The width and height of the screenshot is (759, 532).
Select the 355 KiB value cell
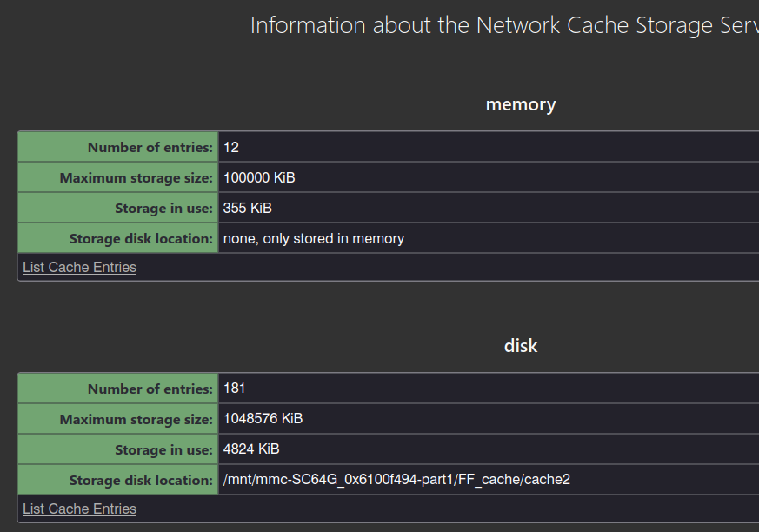coord(248,208)
